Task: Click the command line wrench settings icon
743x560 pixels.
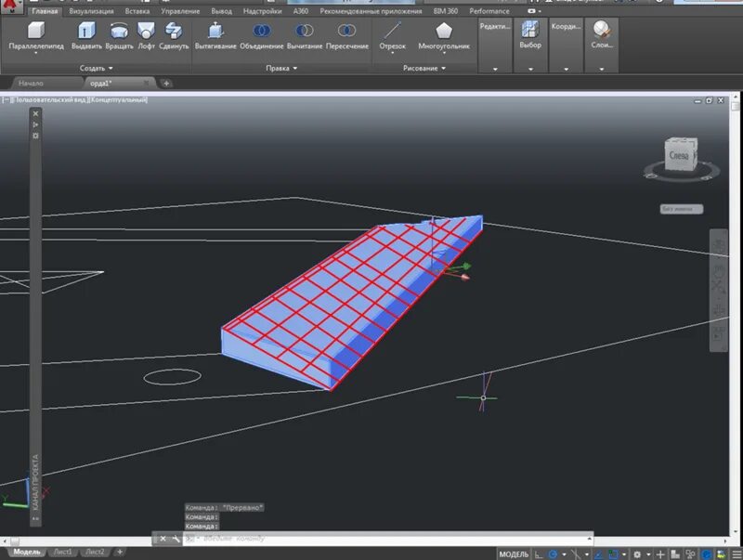Action: click(176, 539)
